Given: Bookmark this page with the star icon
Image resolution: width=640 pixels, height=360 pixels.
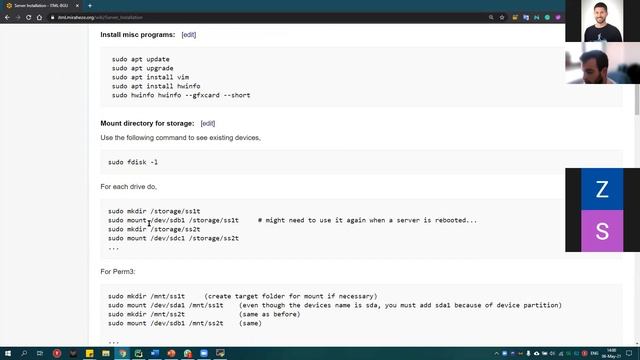Looking at the screenshot, I should [502, 18].
